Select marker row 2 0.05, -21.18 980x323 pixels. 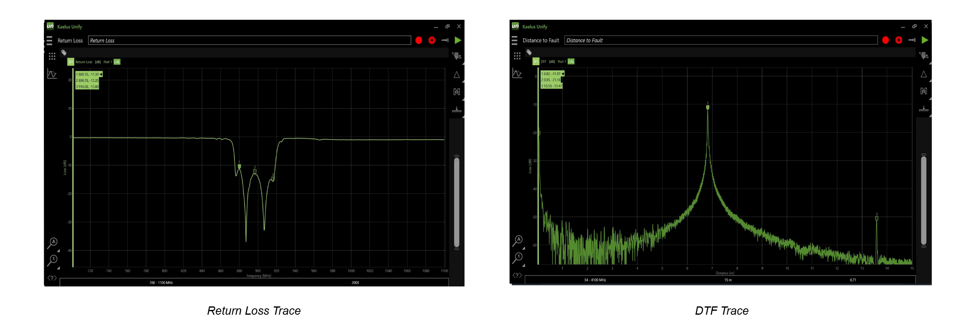pyautogui.click(x=551, y=80)
